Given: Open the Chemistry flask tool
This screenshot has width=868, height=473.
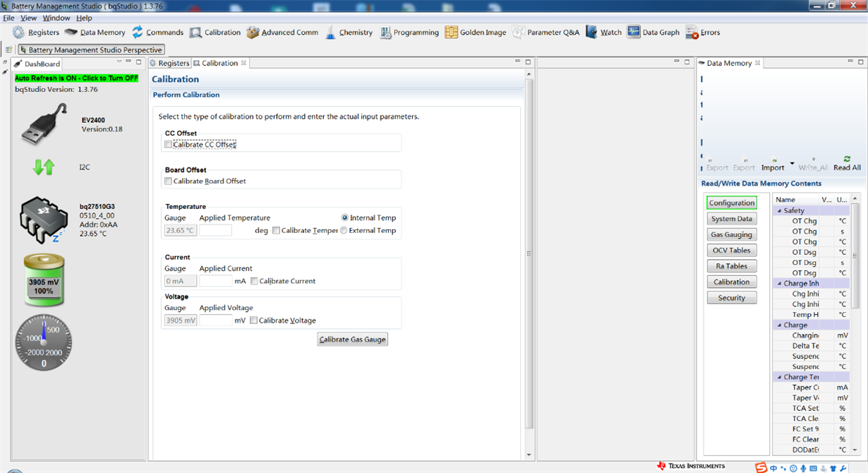Looking at the screenshot, I should click(x=349, y=32).
